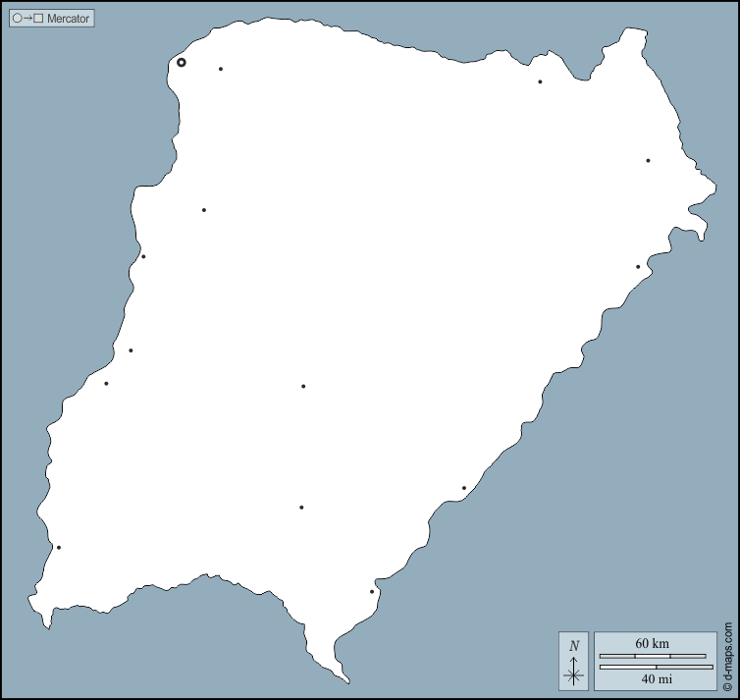The height and width of the screenshot is (700, 740).
Task: Click the south-central city dot below the center dot
Action: (301, 508)
